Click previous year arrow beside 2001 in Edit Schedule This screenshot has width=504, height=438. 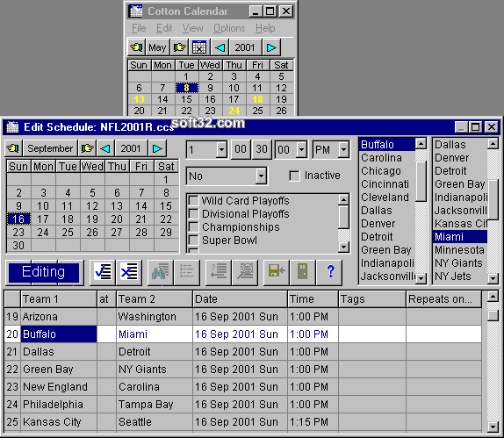tap(105, 148)
